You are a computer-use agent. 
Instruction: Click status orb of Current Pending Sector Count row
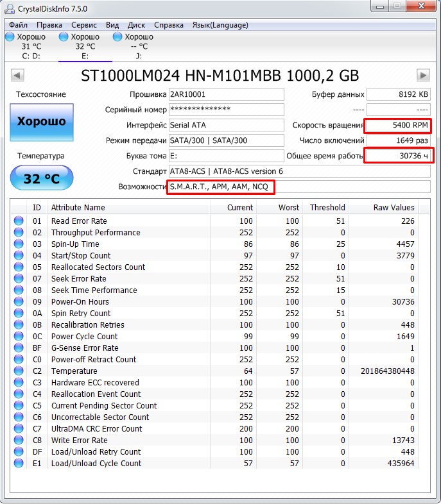tap(19, 406)
